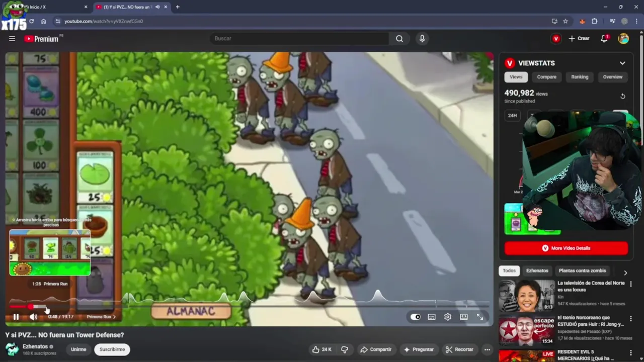
Task: Show more filter chips with the arrow
Action: 625,273
